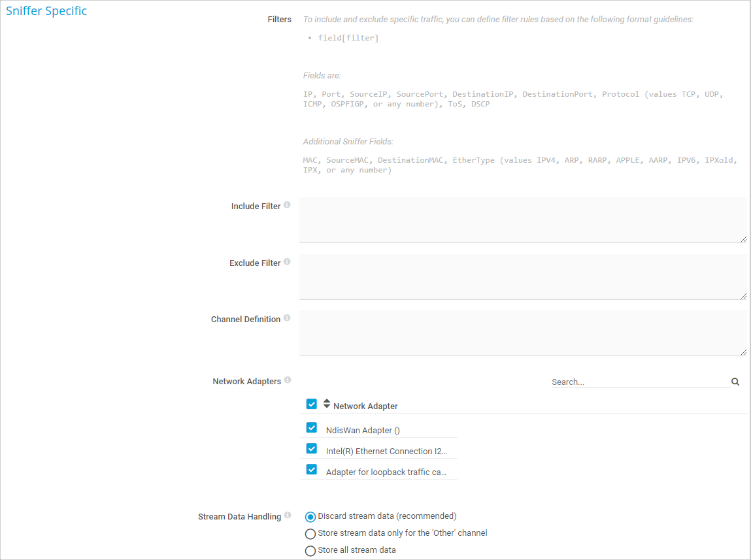Click the info icon beside Channel Definition
The width and height of the screenshot is (751, 560).
click(x=287, y=318)
